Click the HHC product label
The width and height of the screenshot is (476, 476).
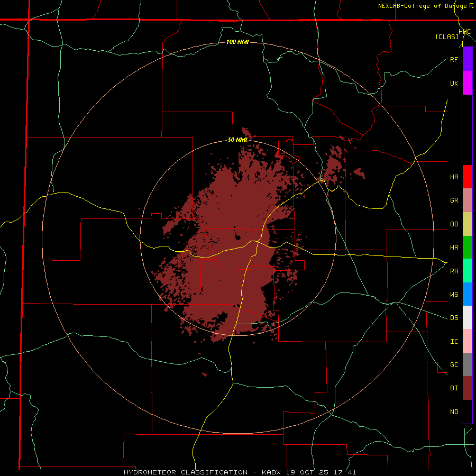click(464, 32)
